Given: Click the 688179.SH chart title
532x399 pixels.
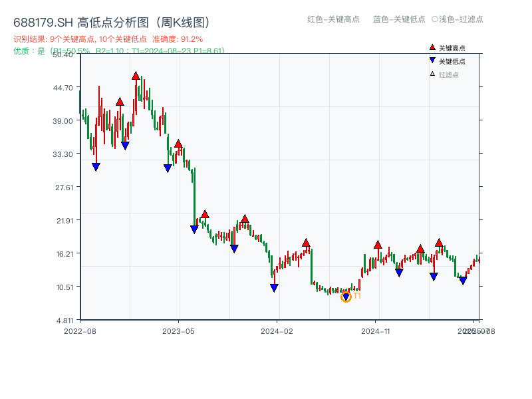Looking at the screenshot, I should 110,21.
